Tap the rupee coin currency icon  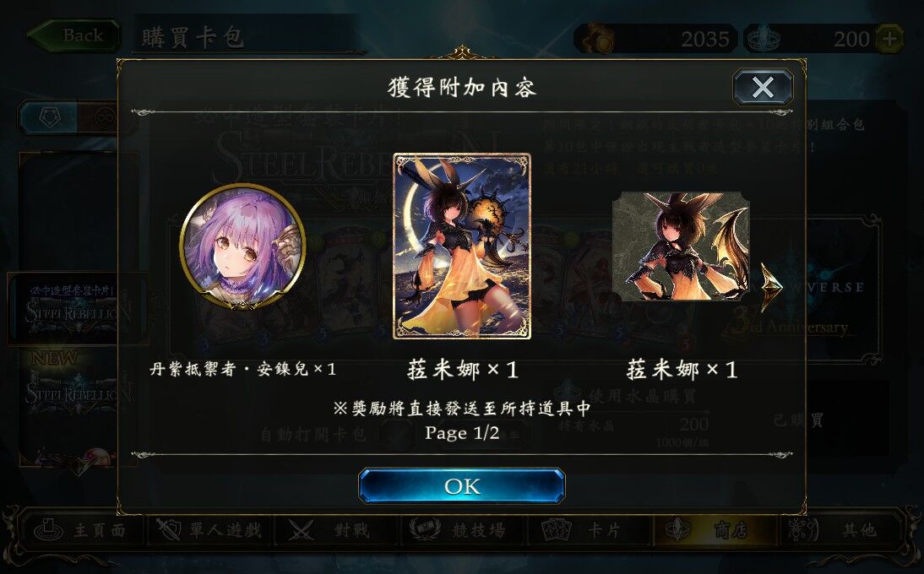(x=598, y=39)
